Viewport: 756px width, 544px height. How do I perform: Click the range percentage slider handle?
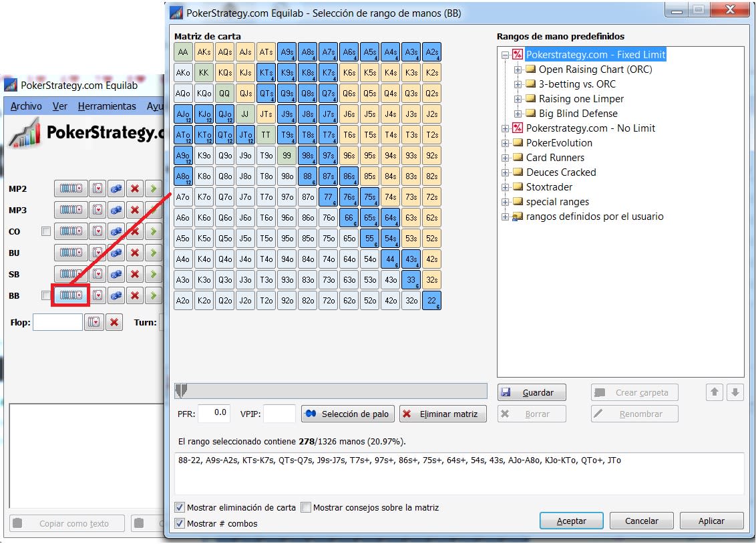point(181,391)
